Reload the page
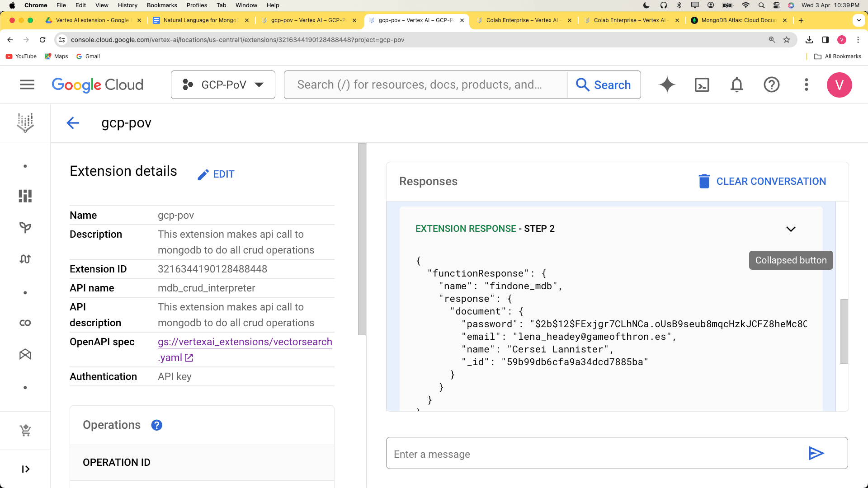The width and height of the screenshot is (868, 488). (42, 40)
